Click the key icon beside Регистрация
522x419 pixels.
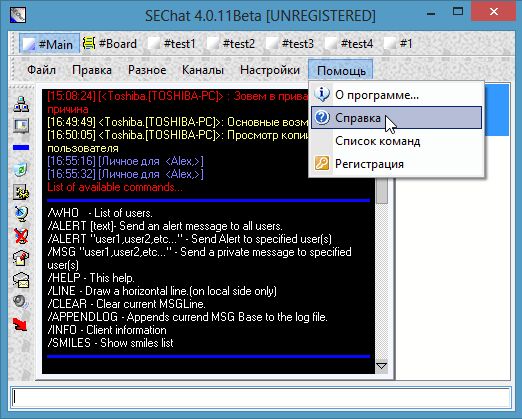click(322, 164)
